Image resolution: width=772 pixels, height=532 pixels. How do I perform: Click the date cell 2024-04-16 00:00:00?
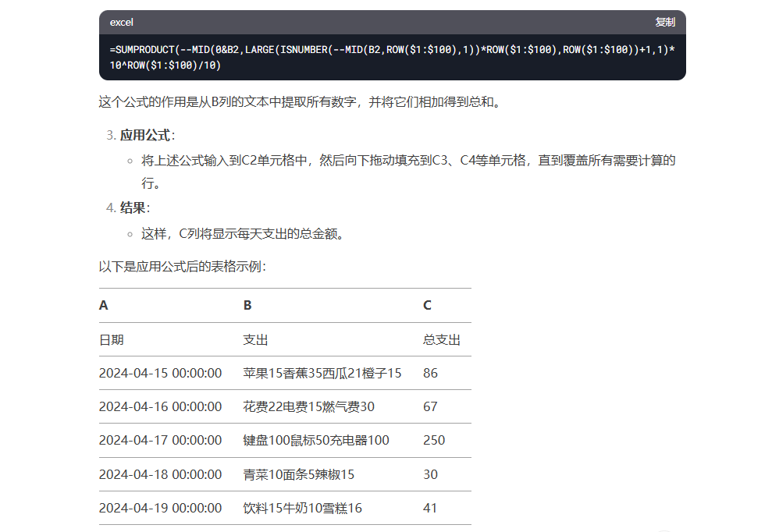pos(161,406)
